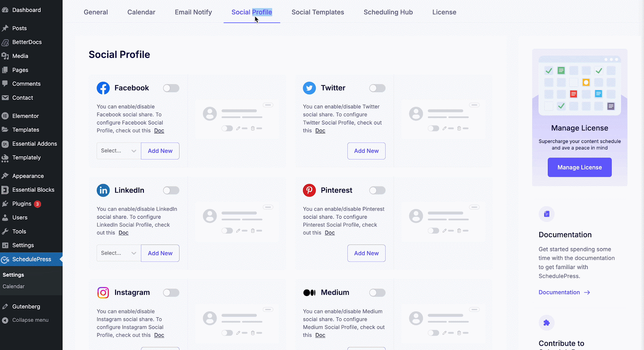Screen dimensions: 644x350
Task: Click the Pages sidebar icon
Action: pyautogui.click(x=5, y=70)
